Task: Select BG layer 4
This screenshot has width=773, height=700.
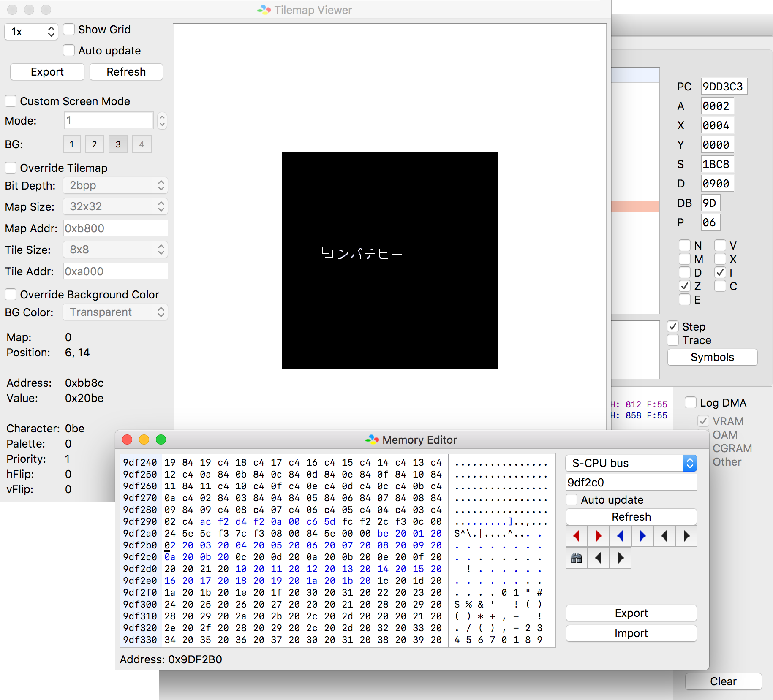Action: pyautogui.click(x=142, y=144)
